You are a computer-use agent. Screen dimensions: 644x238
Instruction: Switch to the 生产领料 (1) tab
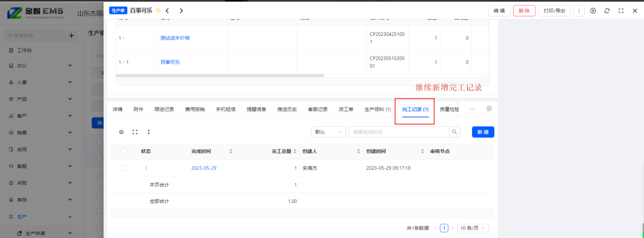coord(378,109)
